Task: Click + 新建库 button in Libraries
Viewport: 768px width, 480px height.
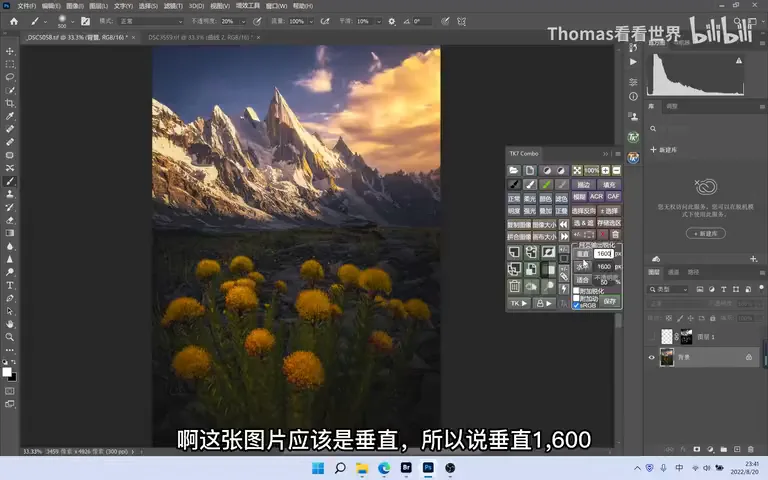Action: tap(706, 234)
